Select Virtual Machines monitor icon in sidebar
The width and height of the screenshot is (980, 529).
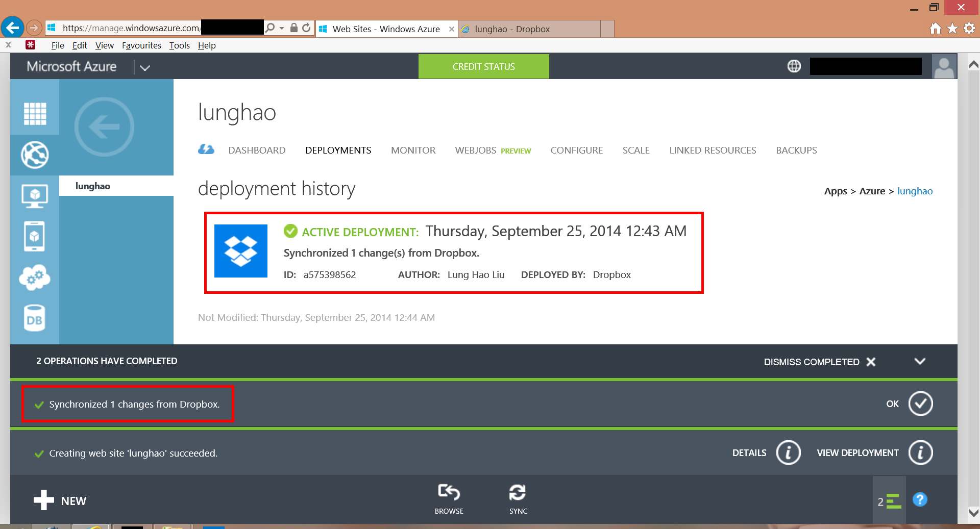point(35,196)
